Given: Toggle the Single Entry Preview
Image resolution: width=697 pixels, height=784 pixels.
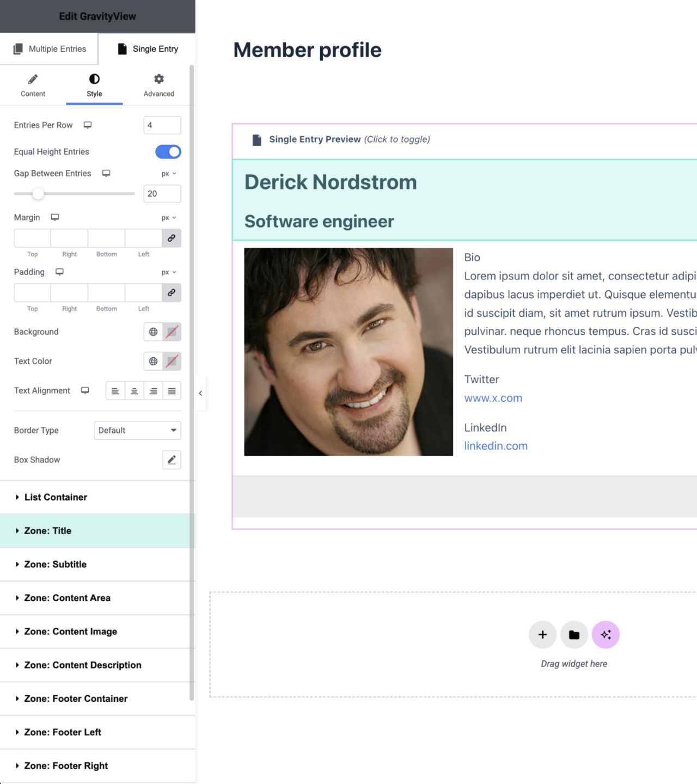Looking at the screenshot, I should point(348,139).
